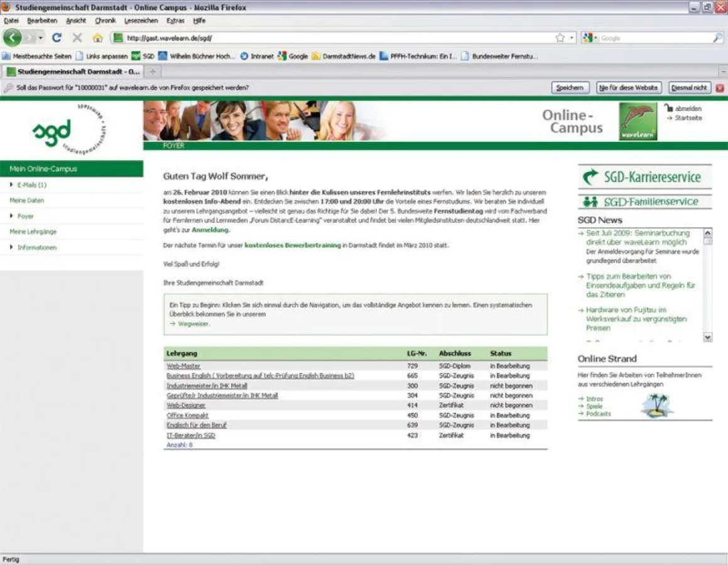Open the Google bookmark icon in toolbar
This screenshot has width=728, height=565.
(281, 56)
